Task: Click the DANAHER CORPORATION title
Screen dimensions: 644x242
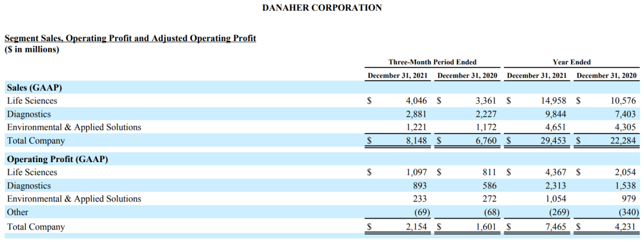Action: 322,7
